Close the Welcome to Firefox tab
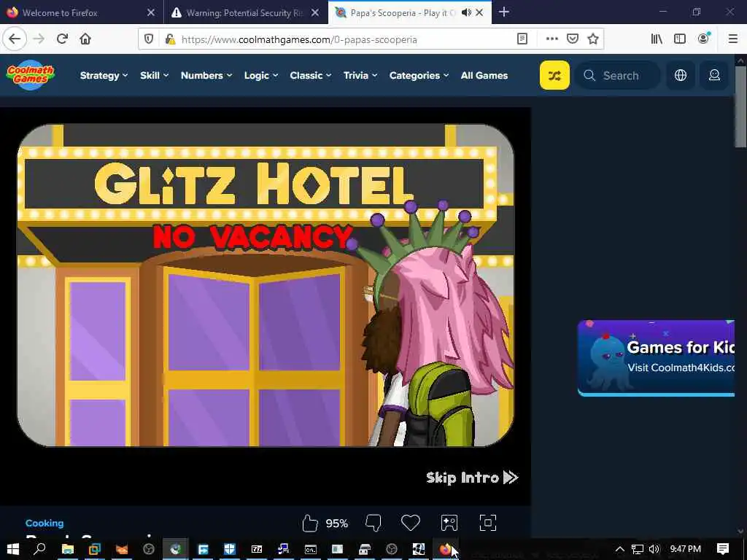 point(151,12)
